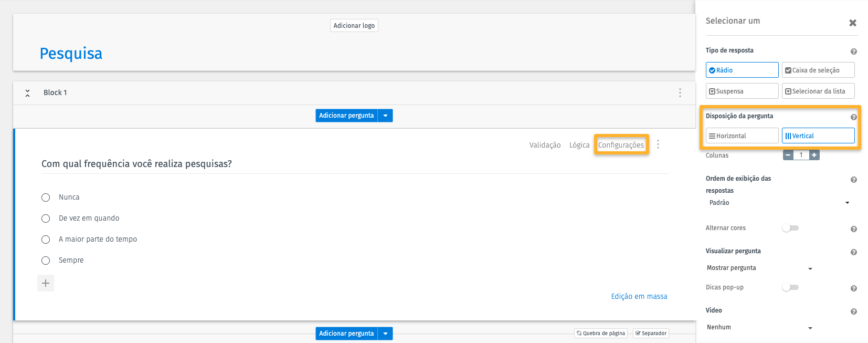Screen dimensions: 868x343
Task: Click the plus icon to add an answer
Action: [46, 283]
